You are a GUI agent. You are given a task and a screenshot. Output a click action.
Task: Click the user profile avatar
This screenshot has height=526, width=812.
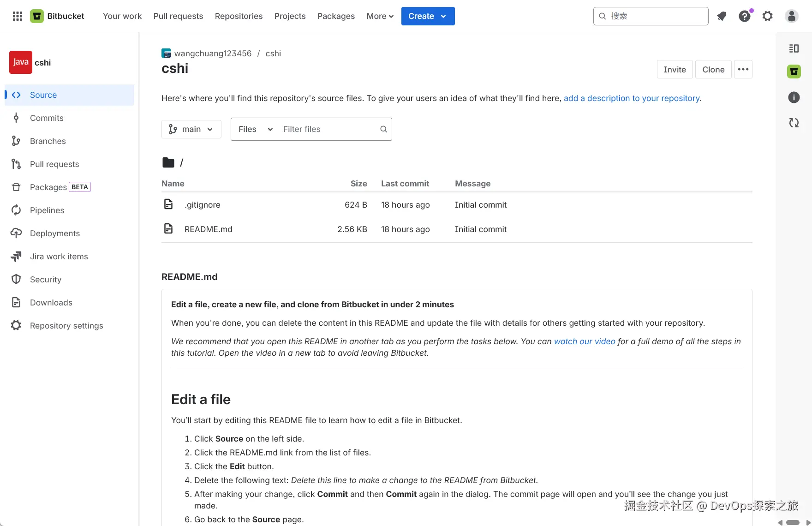[791, 16]
